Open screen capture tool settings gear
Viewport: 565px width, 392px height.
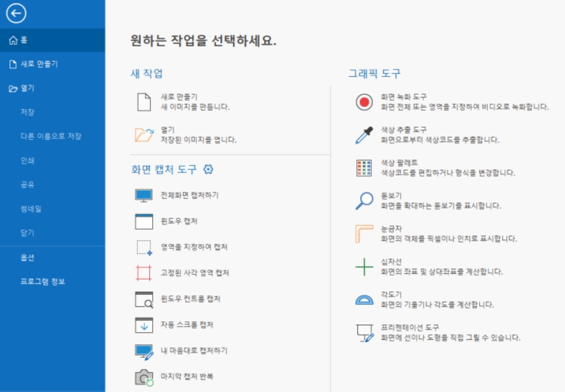click(208, 169)
